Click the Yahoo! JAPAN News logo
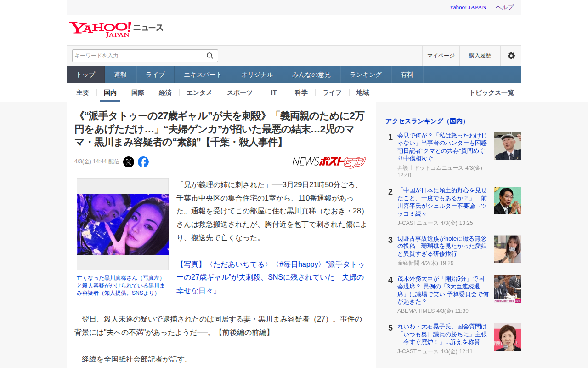This screenshot has width=588, height=368. [116, 29]
